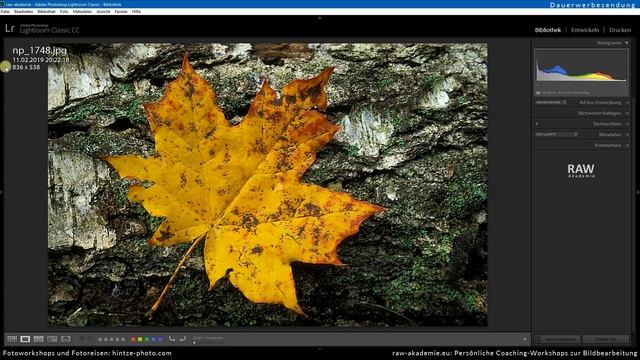Click the rotate left icon in toolbar
The image size is (640, 360).
(172, 339)
